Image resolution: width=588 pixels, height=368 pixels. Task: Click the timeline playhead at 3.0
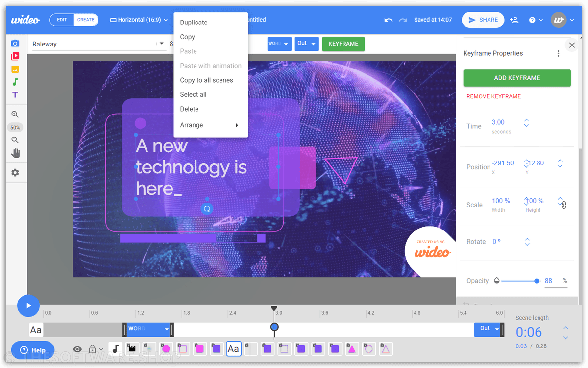click(274, 327)
